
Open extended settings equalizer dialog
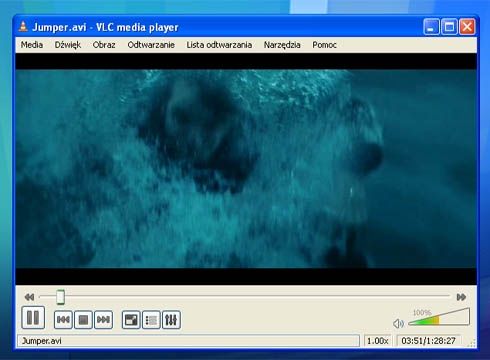click(171, 320)
